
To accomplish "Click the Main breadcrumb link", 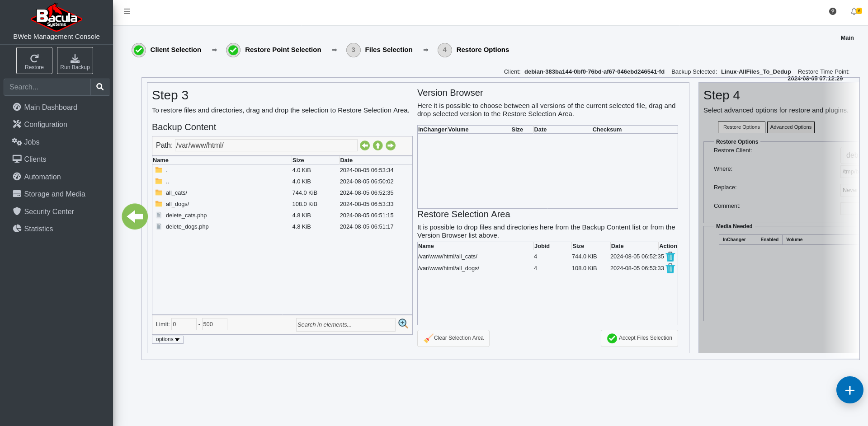I will point(847,38).
